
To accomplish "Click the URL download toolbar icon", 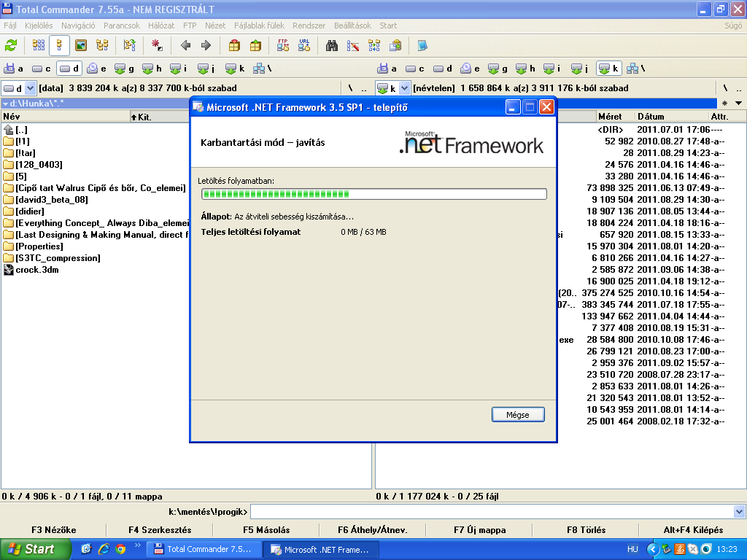I will (304, 45).
